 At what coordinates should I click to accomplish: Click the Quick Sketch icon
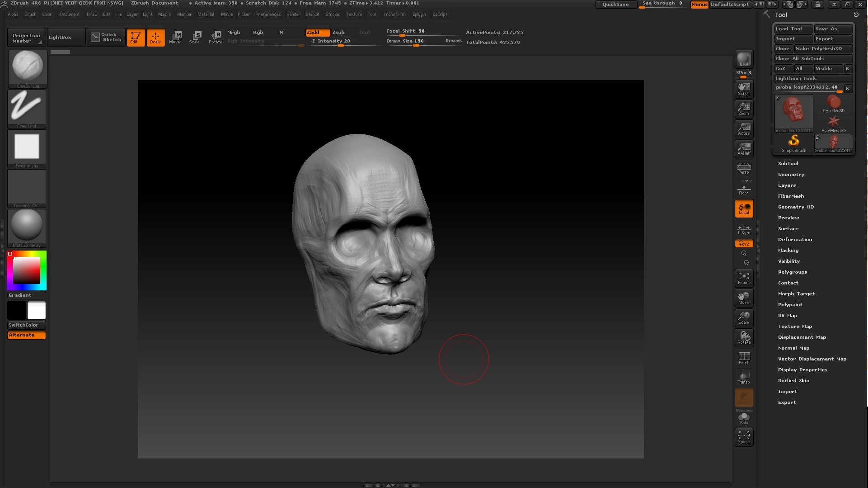click(x=106, y=37)
